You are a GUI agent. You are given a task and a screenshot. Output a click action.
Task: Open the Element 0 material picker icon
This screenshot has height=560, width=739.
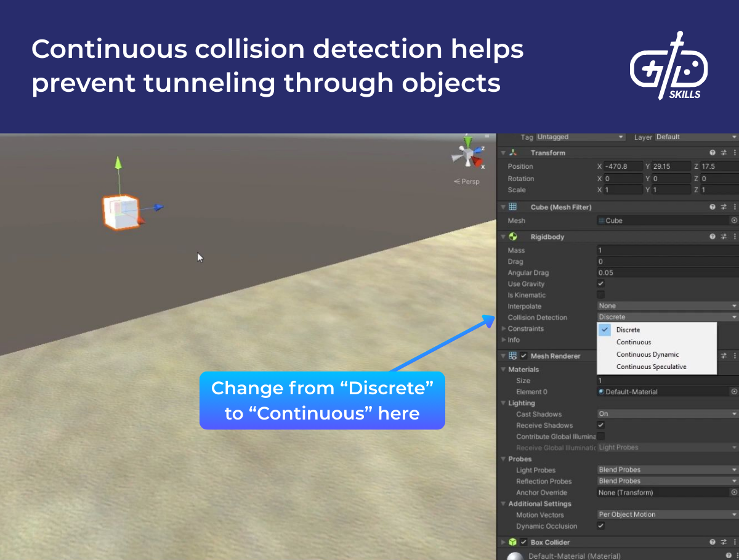click(x=733, y=391)
